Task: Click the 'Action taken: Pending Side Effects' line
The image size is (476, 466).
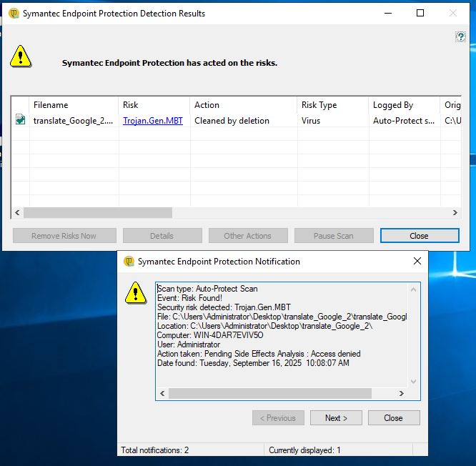Action: click(x=259, y=354)
